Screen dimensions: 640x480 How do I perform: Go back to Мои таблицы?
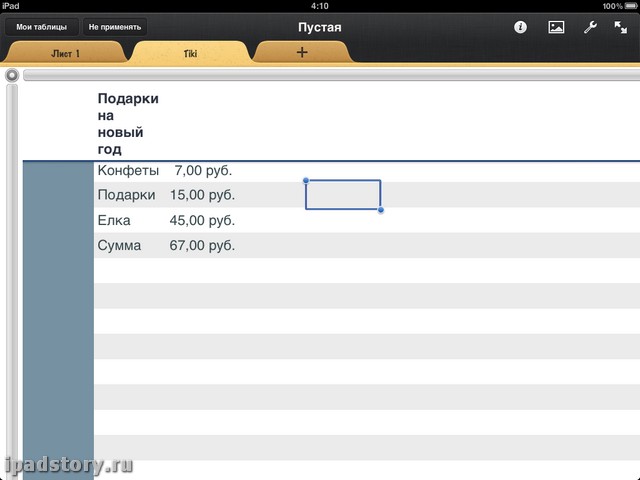[x=41, y=27]
